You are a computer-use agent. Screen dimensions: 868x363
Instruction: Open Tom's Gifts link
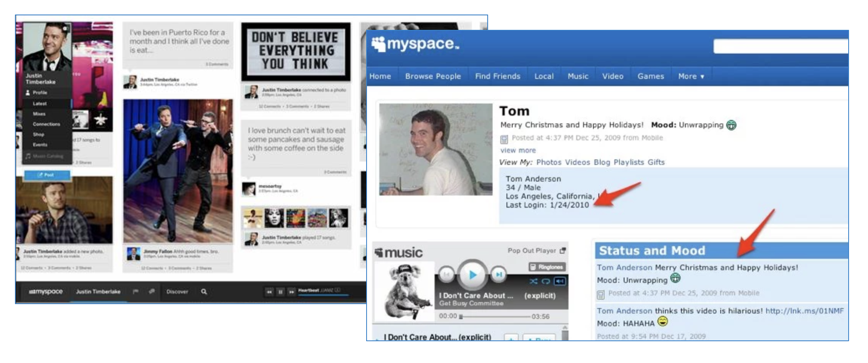pos(656,162)
